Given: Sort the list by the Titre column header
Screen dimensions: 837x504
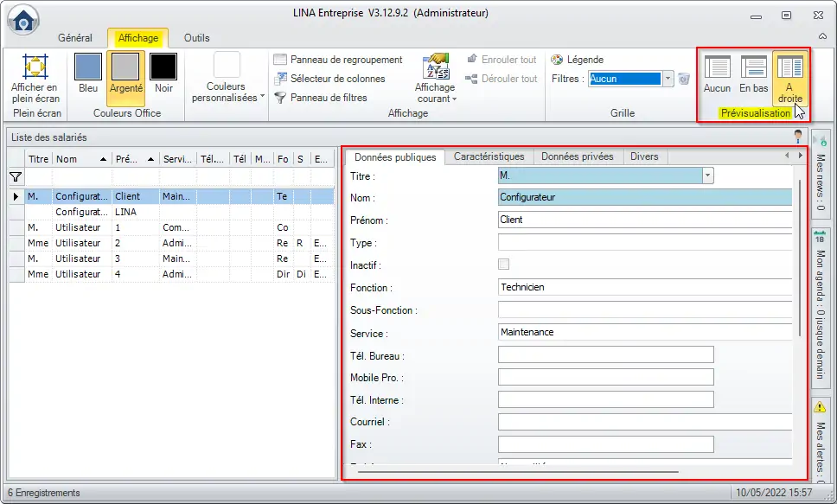Looking at the screenshot, I should 38,159.
